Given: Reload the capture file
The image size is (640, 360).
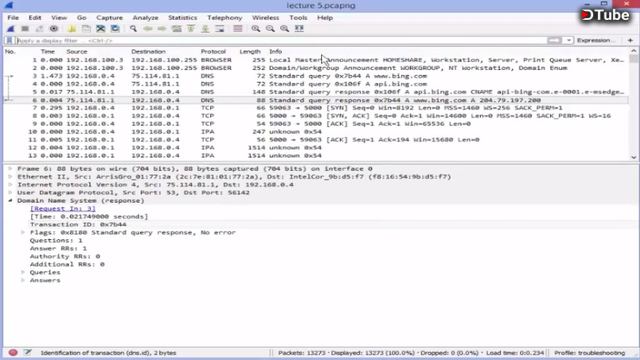Looking at the screenshot, I should 115,29.
